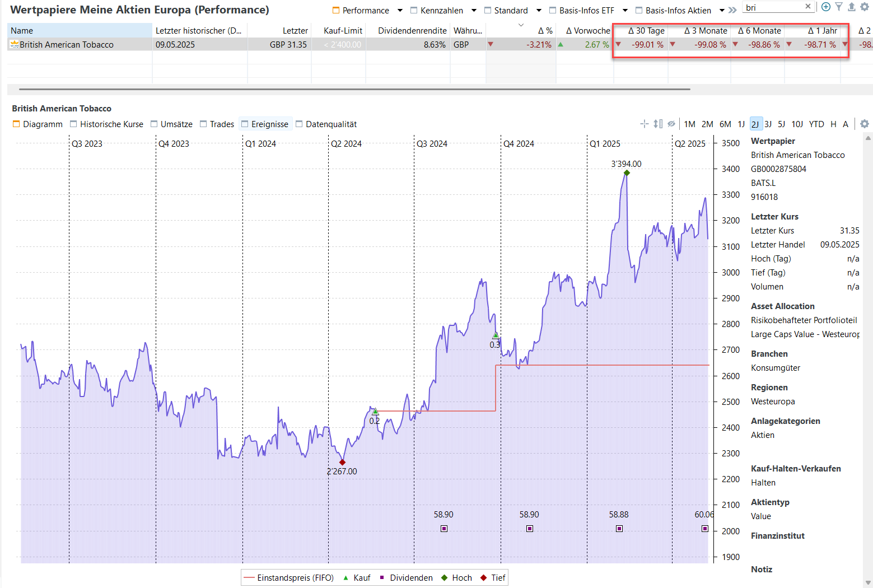Set chart range to 1M
The image size is (873, 588).
[x=690, y=124]
